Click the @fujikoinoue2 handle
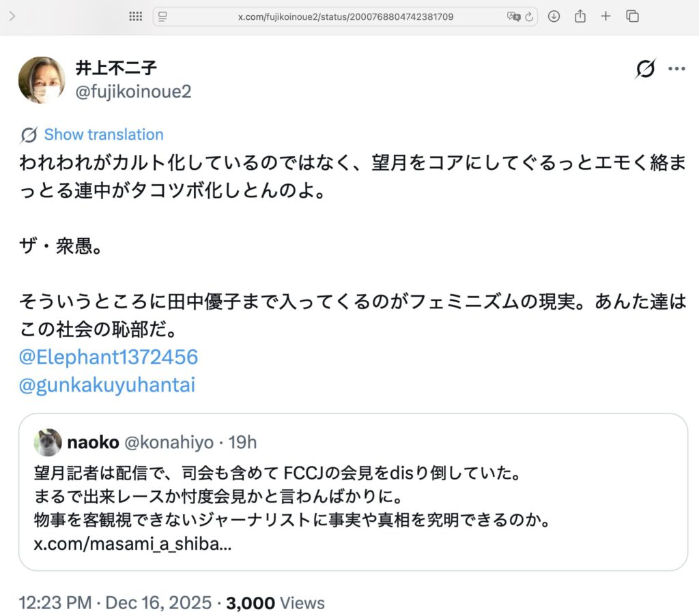 (x=133, y=91)
